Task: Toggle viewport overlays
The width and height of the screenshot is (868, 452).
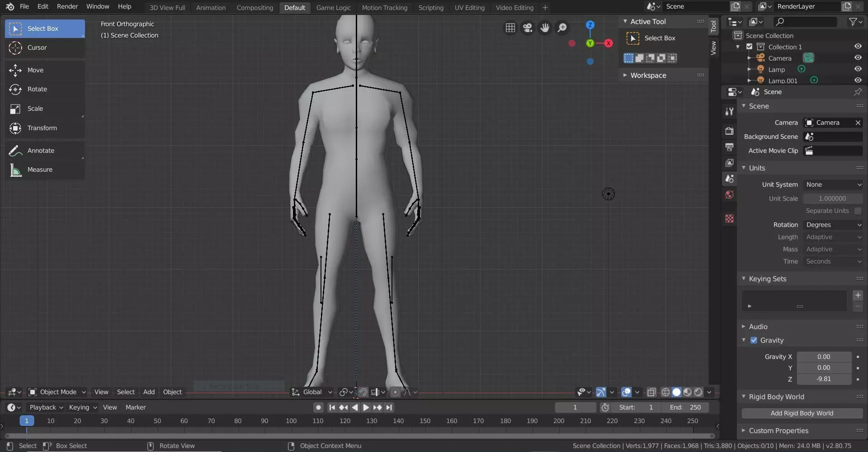Action: [626, 392]
